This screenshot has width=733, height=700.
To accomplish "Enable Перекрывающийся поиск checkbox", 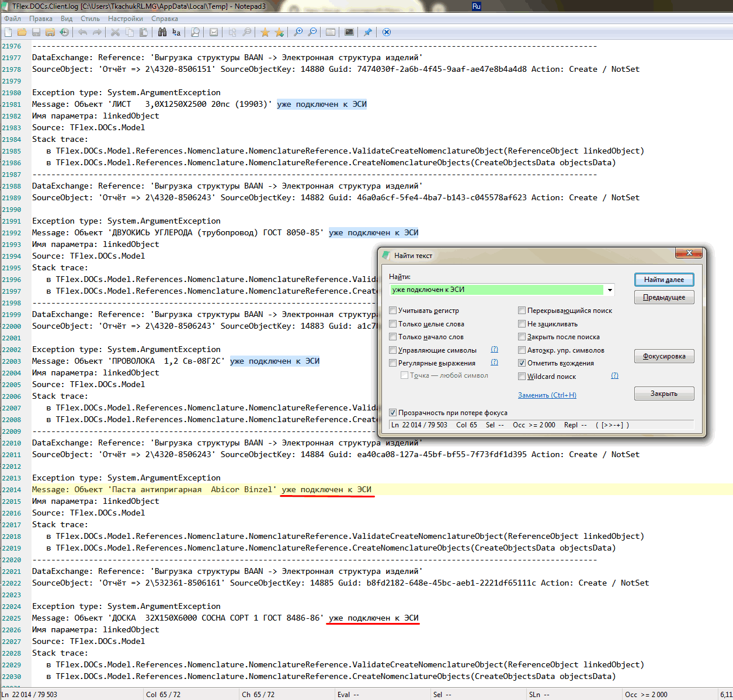I will point(522,311).
